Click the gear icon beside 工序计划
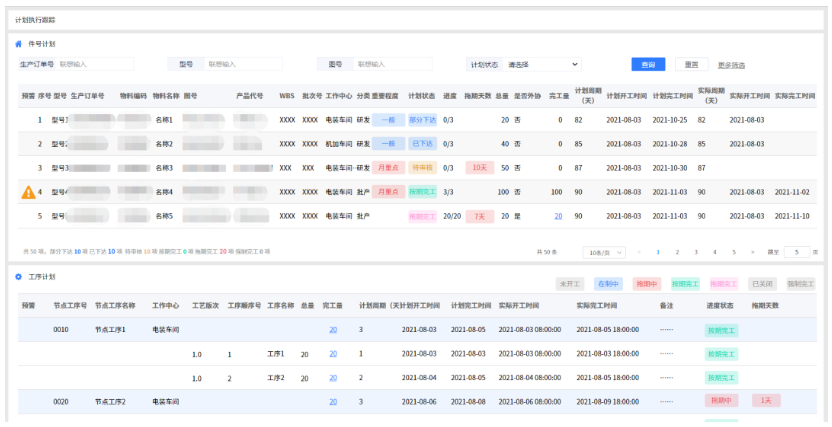The width and height of the screenshot is (832, 427). (x=18, y=276)
